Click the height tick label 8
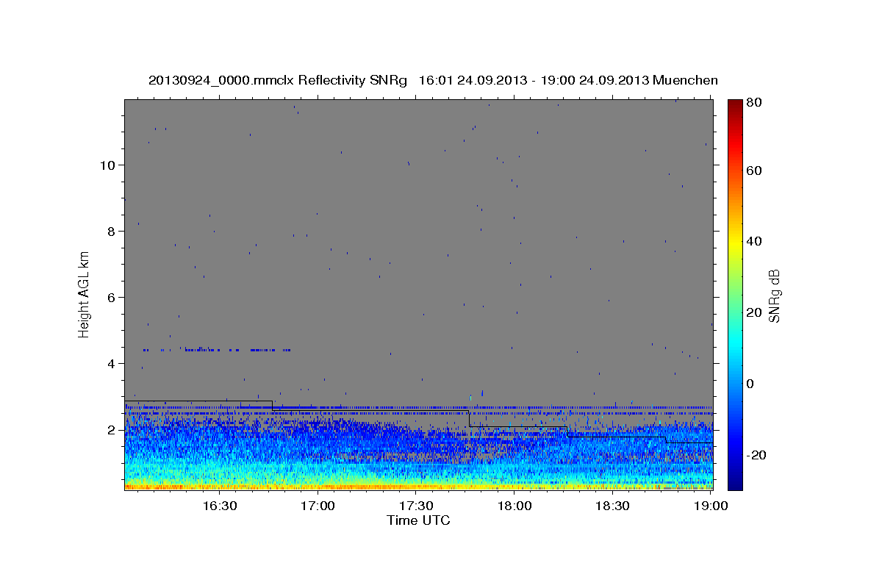The image size is (882, 588). [110, 231]
